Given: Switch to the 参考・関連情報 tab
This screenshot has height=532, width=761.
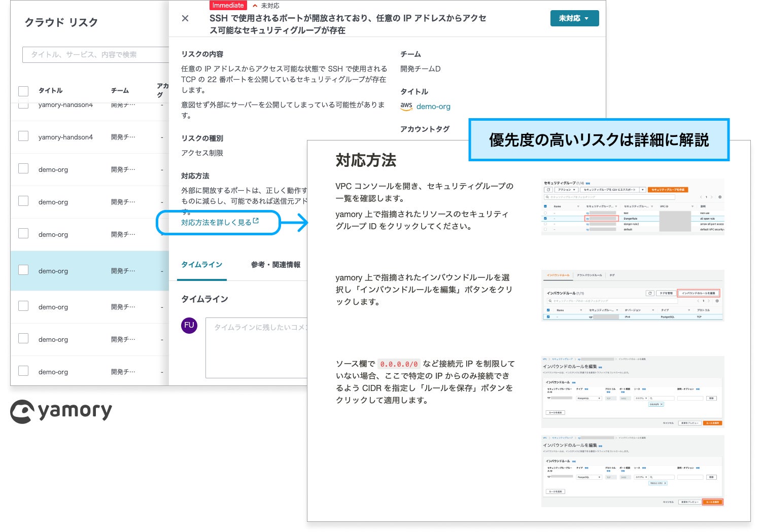Looking at the screenshot, I should tap(275, 265).
